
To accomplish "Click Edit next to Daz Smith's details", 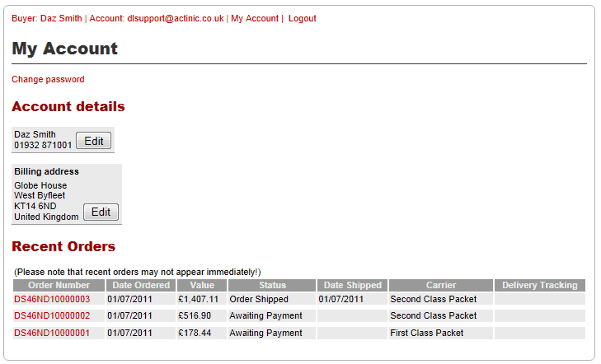I will 94,141.
